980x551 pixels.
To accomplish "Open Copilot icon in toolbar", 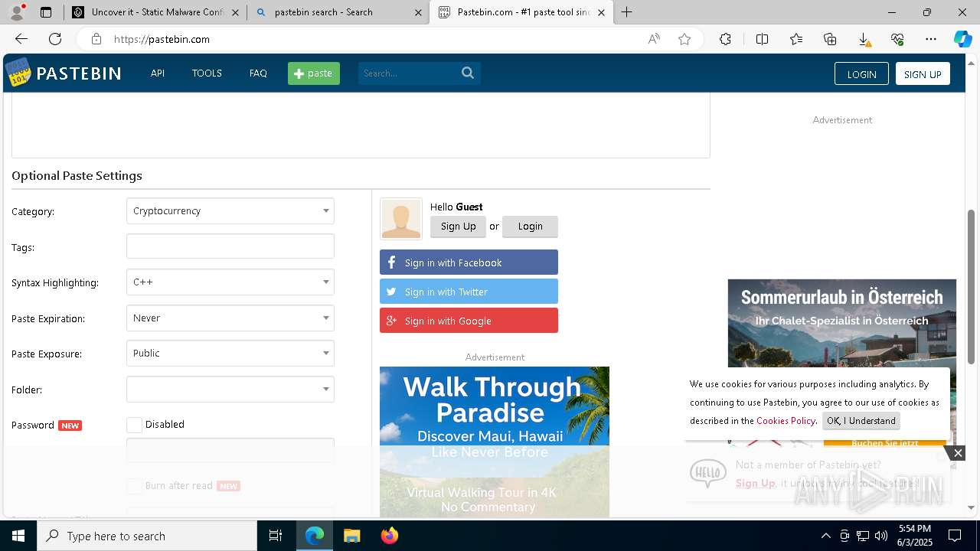I will [x=962, y=39].
